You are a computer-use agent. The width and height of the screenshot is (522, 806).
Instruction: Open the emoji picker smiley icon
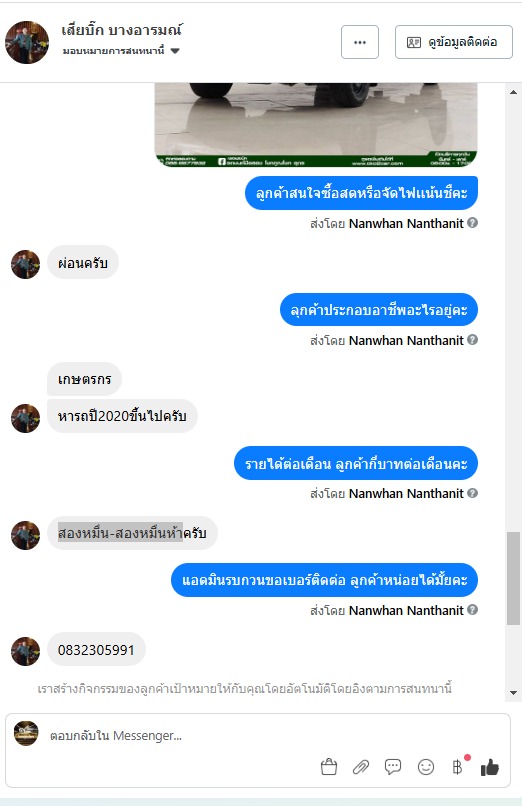(425, 767)
